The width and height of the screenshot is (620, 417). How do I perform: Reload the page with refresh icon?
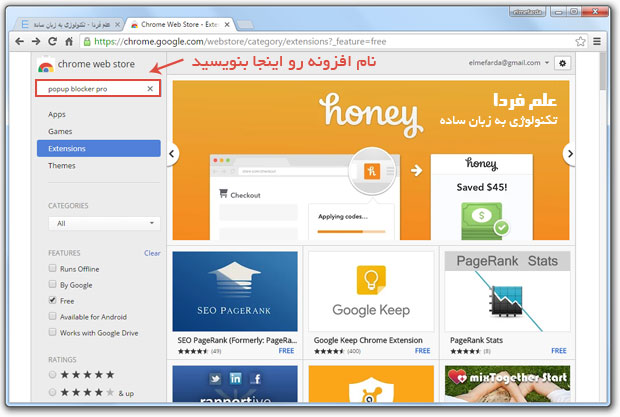[55, 42]
